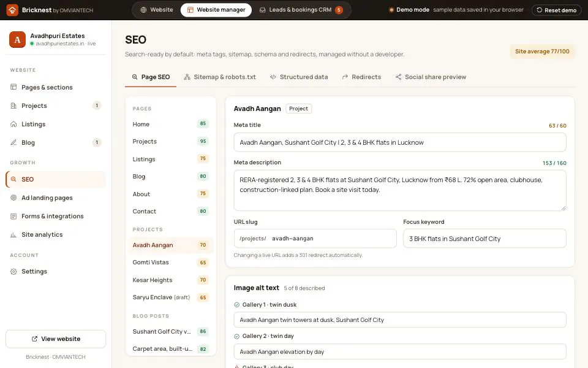The image size is (588, 368).
Task: Click the arrow icon on Redirects tab
Action: click(345, 77)
